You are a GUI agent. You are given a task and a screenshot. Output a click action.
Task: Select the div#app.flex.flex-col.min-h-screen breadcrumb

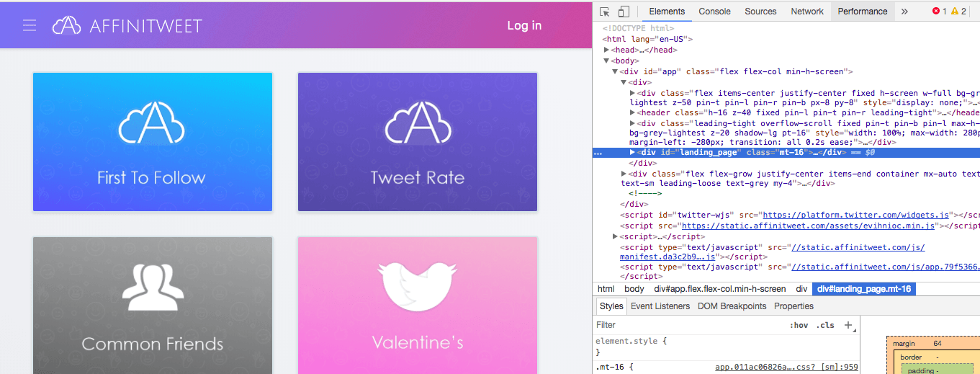click(720, 288)
